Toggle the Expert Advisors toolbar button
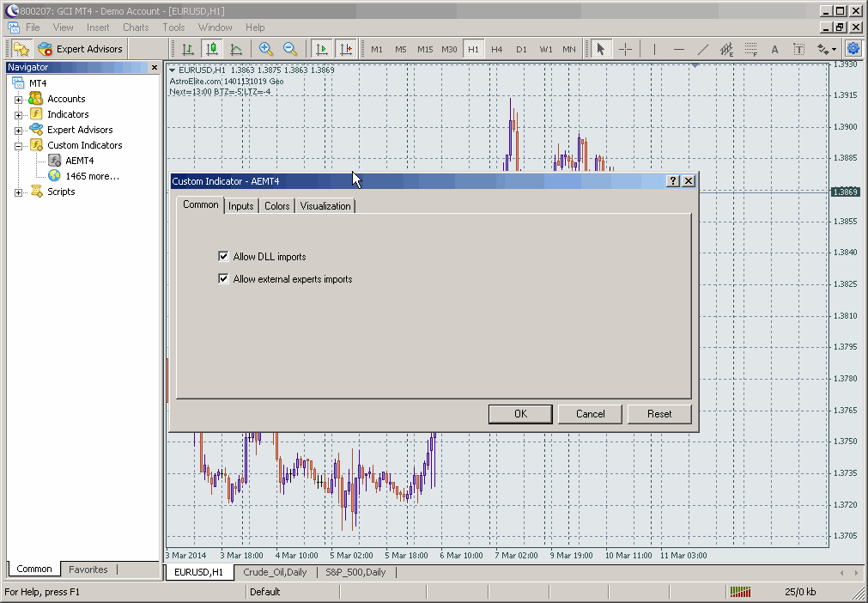This screenshot has height=603, width=868. 82,49
